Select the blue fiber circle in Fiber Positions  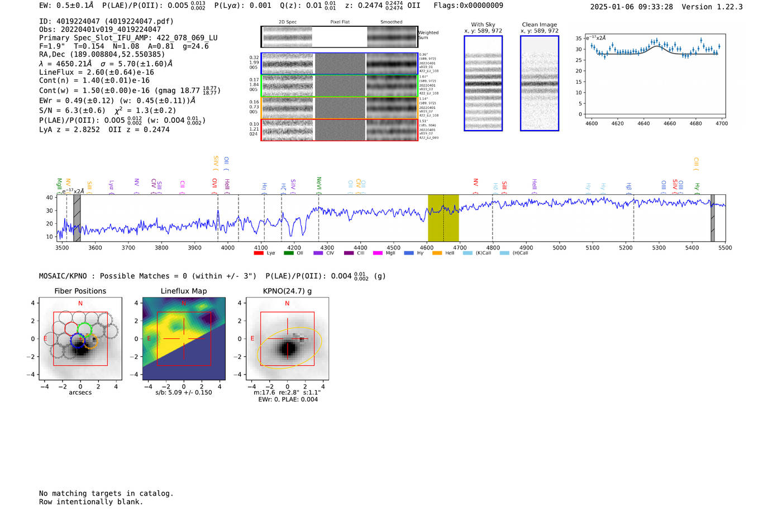pos(78,341)
